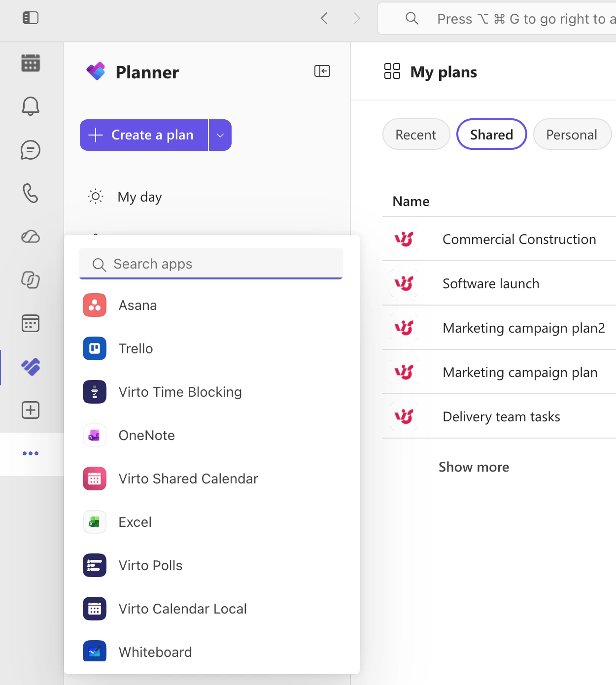Open the Trello app
616x685 pixels.
pyautogui.click(x=212, y=349)
